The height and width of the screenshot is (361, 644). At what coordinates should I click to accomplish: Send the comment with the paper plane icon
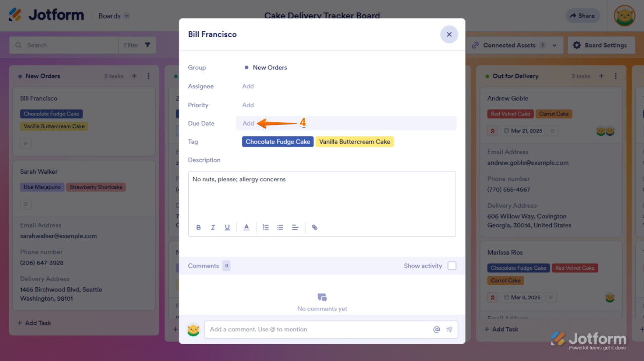pyautogui.click(x=449, y=330)
